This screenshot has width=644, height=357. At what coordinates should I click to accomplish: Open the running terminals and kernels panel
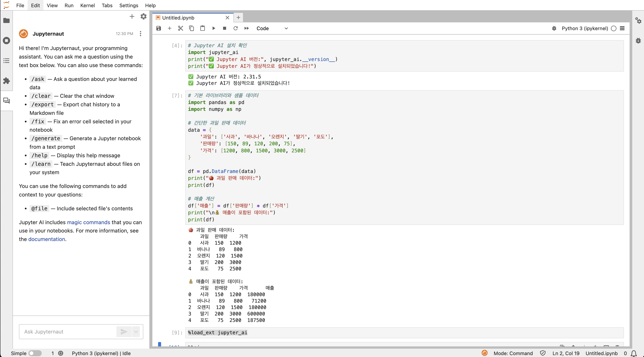6,41
